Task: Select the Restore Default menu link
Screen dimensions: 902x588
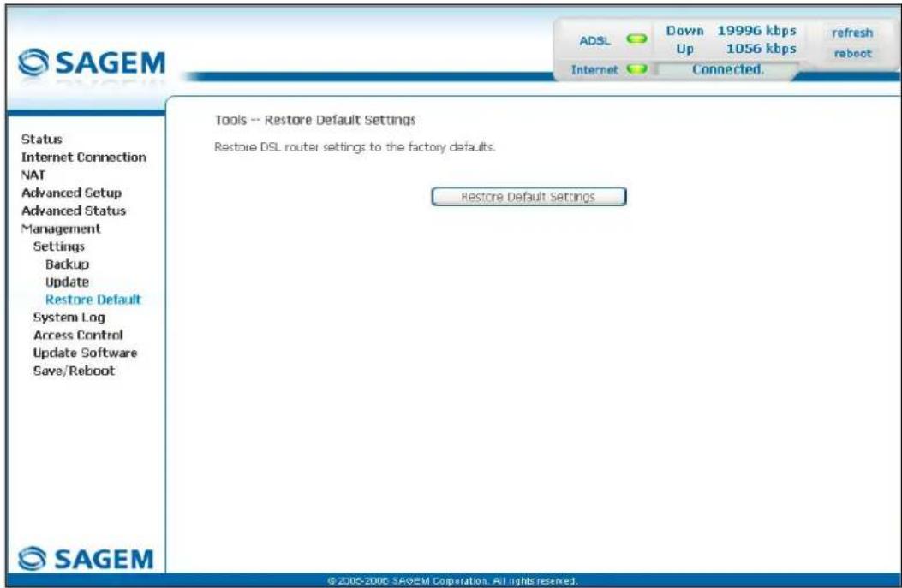Action: 93,300
